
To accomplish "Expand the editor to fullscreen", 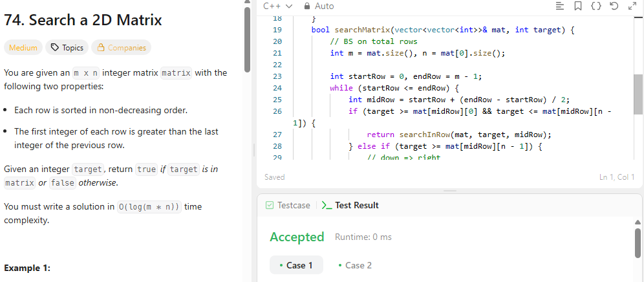I will click(x=632, y=6).
